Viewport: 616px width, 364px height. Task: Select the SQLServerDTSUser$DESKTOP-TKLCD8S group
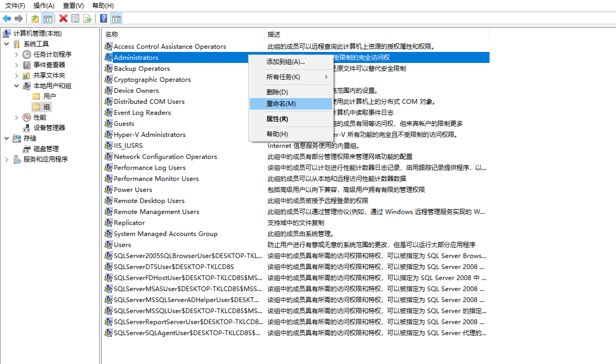pos(174,266)
